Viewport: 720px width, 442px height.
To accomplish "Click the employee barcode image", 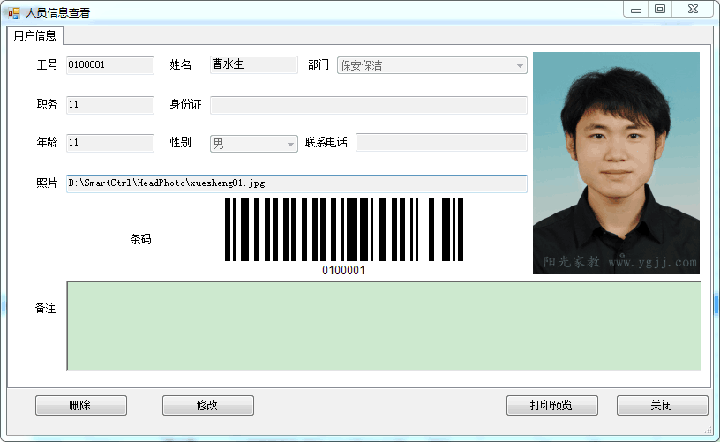I will (343, 230).
